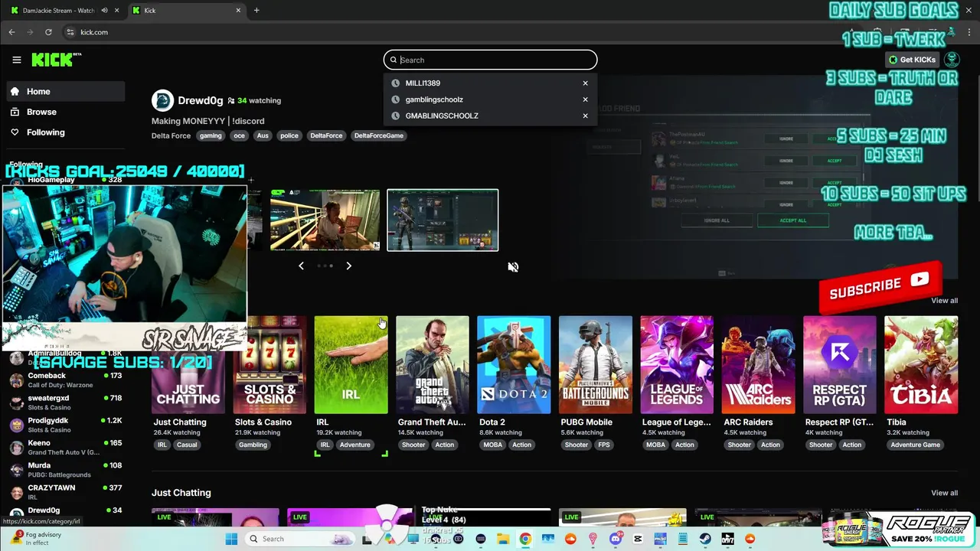
Task: Click the FPS tag under PUBG Mobile
Action: coord(604,445)
